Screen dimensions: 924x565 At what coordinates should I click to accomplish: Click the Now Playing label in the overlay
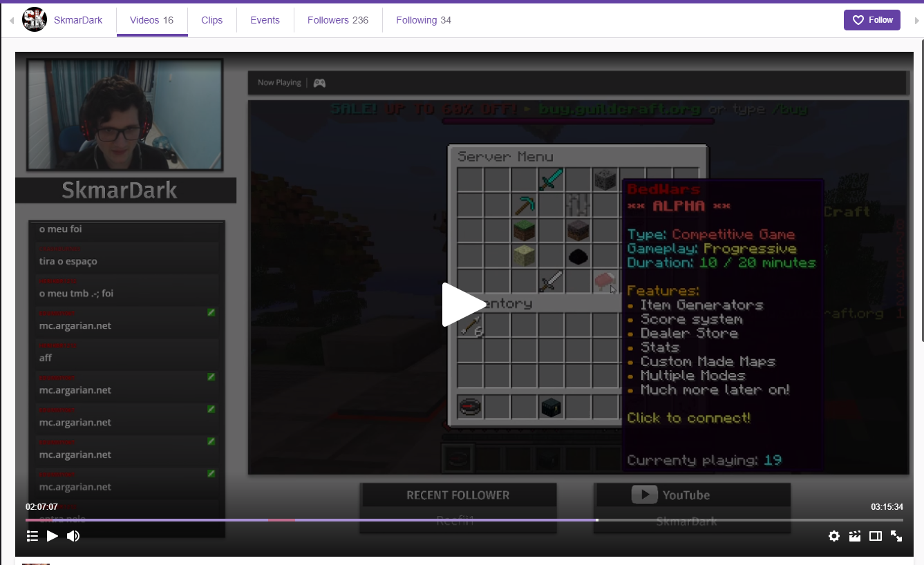279,83
